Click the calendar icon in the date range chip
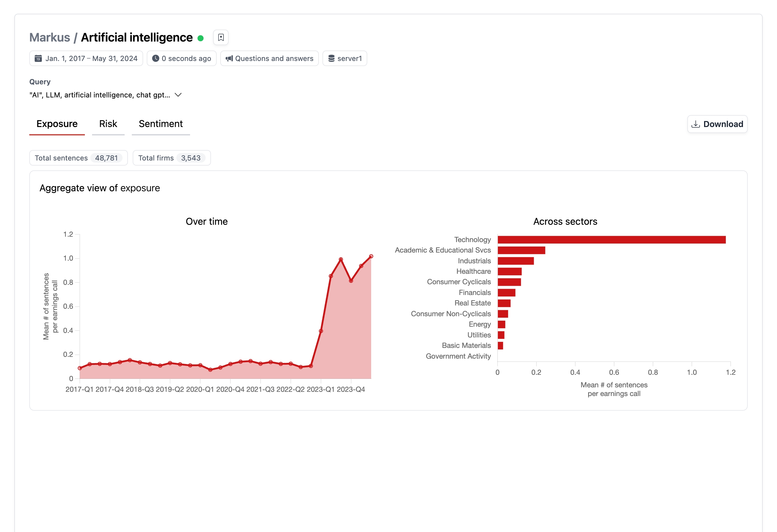Screen dimensions: 777x532 point(39,58)
